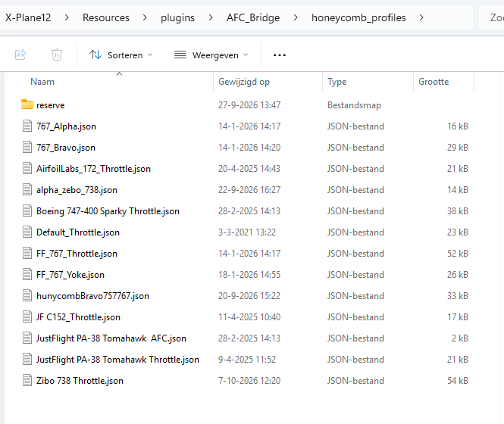Click the date 3-3-2021 13:22
Viewport: 504px width, 424px height.
pyautogui.click(x=247, y=232)
